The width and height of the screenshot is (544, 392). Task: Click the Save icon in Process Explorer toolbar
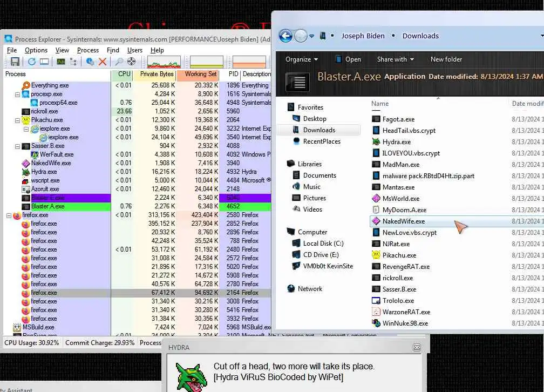[15, 62]
